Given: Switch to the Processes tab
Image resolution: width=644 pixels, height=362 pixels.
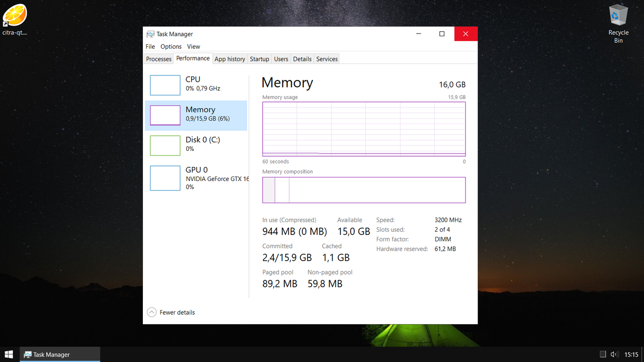Looking at the screenshot, I should tap(158, 59).
